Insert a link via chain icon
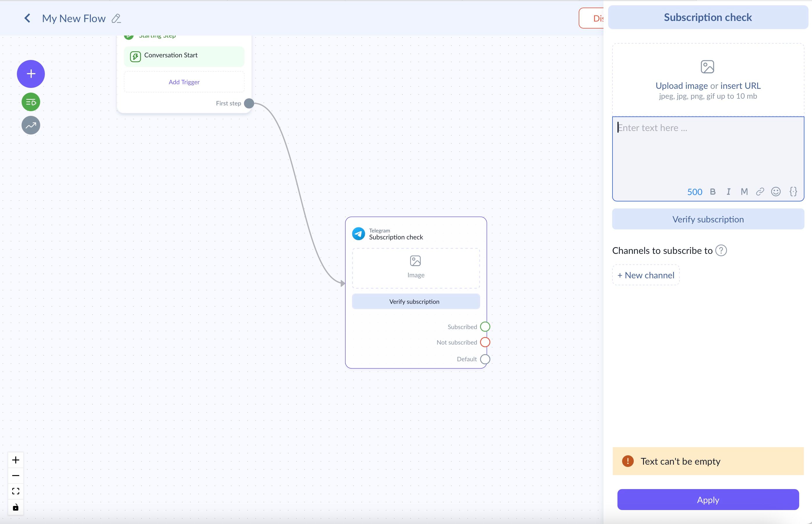 coord(760,192)
